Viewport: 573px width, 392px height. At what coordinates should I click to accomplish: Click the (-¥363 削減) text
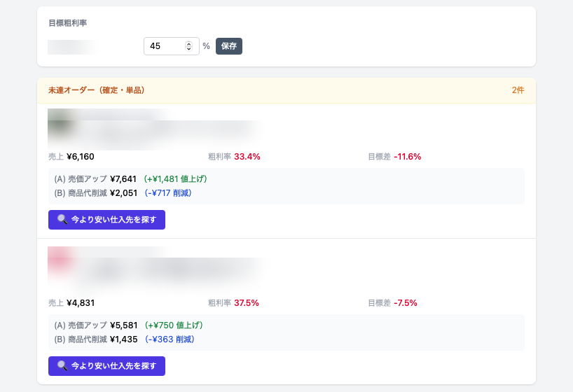click(x=170, y=339)
